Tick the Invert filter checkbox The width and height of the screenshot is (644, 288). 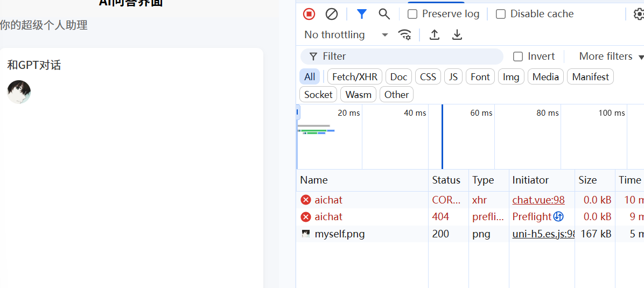tap(518, 57)
